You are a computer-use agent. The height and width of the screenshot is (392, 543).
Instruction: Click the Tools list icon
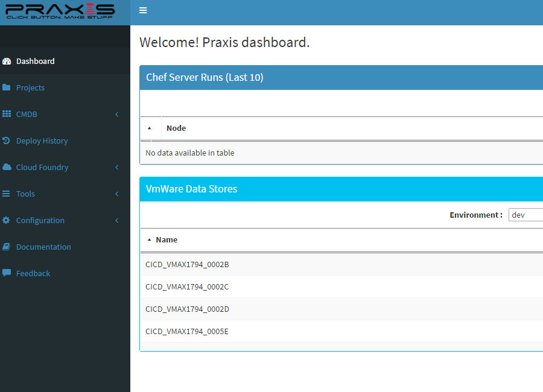click(x=7, y=194)
